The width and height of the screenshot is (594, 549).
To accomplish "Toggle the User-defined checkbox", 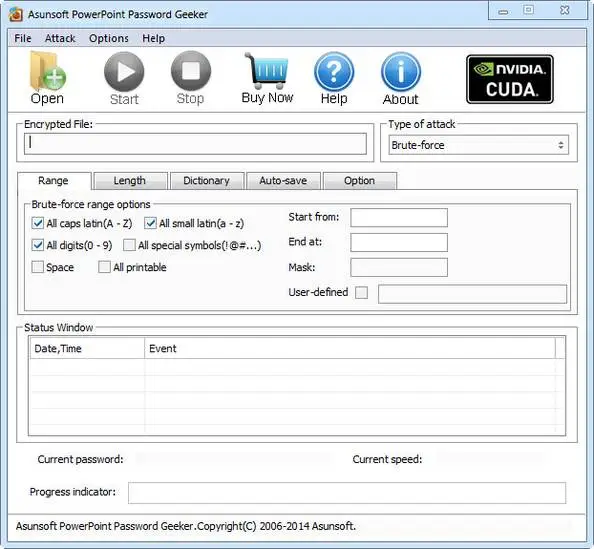I will coord(361,292).
